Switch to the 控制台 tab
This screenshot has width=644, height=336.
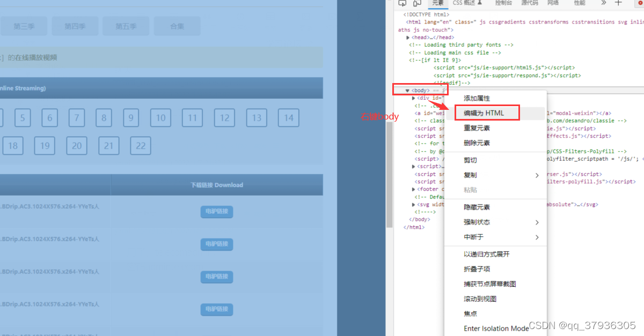503,3
